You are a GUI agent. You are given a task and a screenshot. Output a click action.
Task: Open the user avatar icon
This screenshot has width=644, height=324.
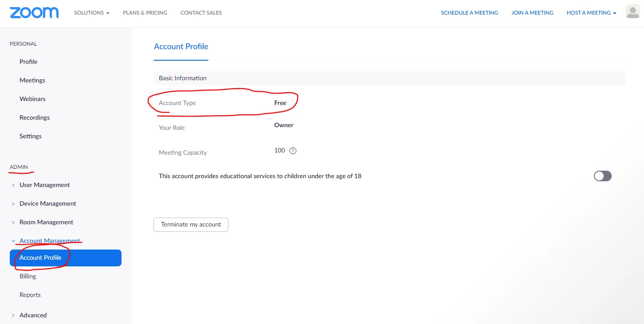633,12
